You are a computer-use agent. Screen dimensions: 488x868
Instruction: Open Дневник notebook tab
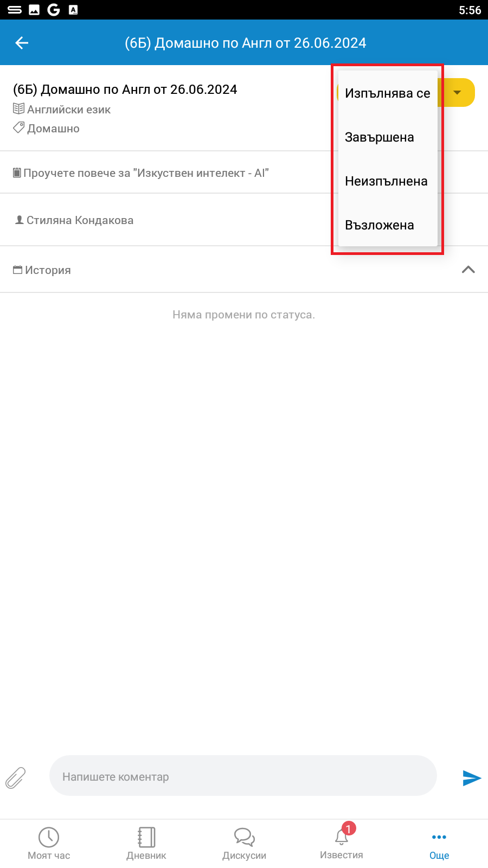click(x=146, y=844)
